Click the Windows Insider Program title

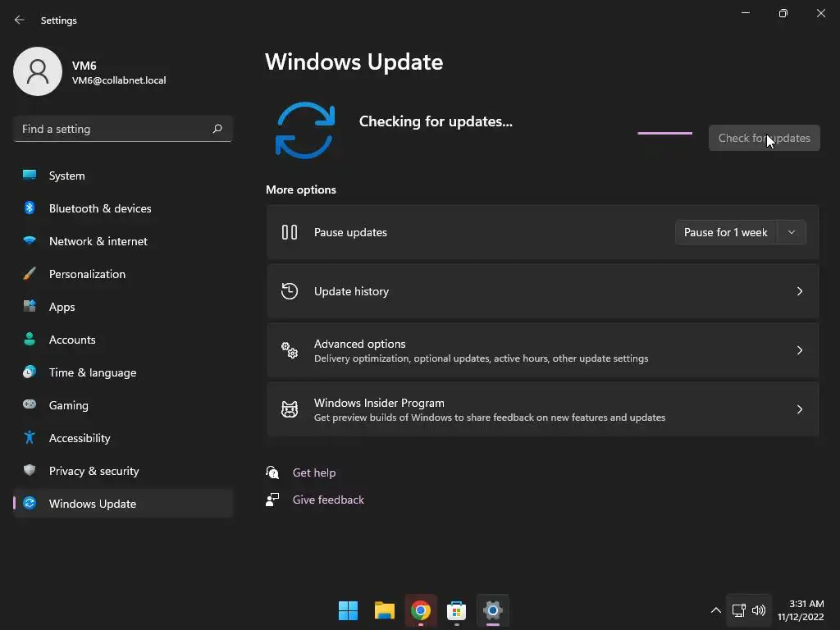pyautogui.click(x=379, y=402)
